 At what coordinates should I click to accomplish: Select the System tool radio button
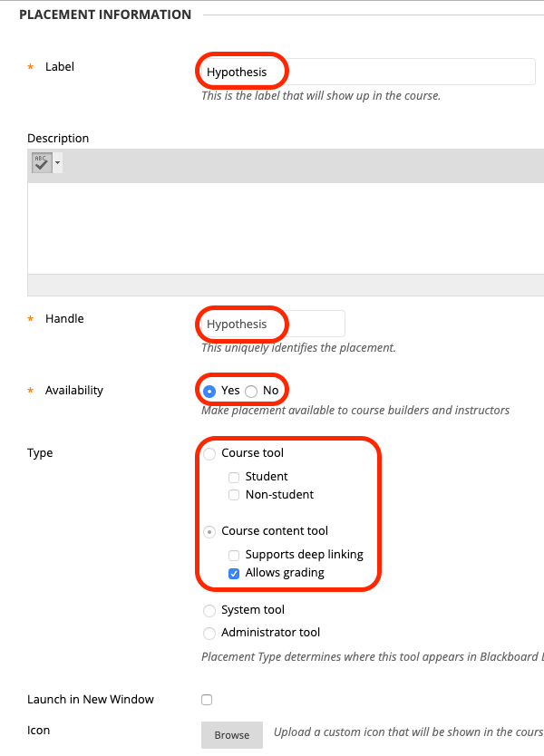[x=209, y=611]
